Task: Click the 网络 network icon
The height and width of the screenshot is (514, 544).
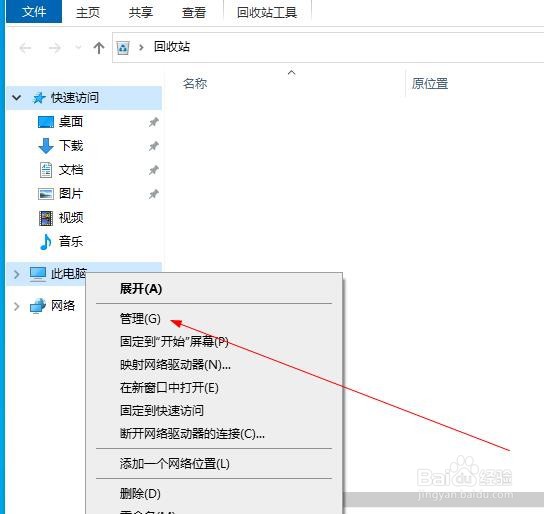Action: (38, 306)
